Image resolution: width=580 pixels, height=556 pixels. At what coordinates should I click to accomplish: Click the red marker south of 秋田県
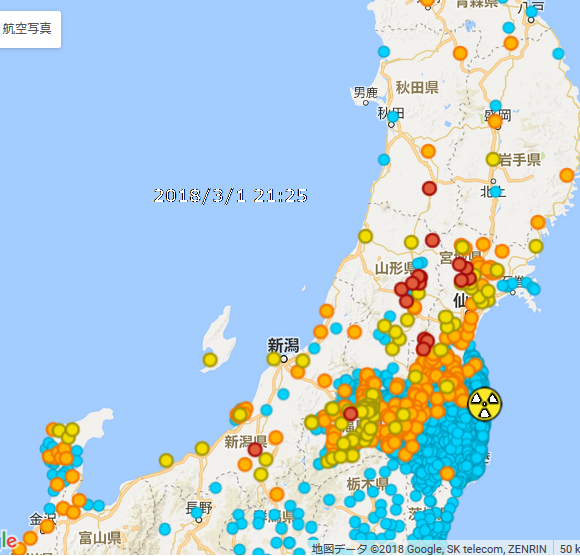point(429,188)
